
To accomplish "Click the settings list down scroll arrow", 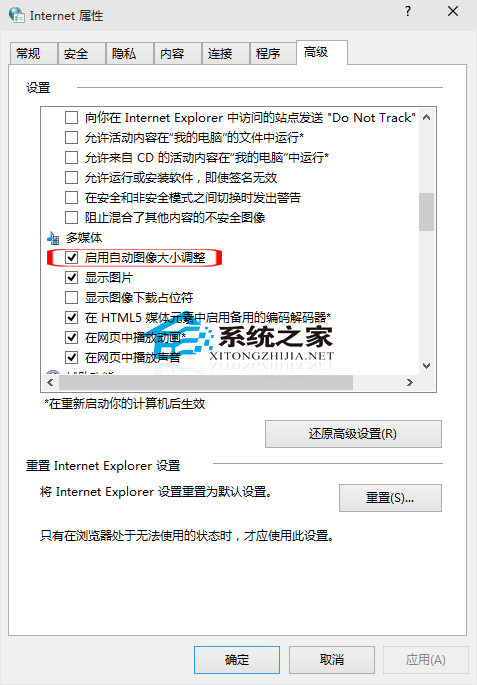I will [427, 366].
